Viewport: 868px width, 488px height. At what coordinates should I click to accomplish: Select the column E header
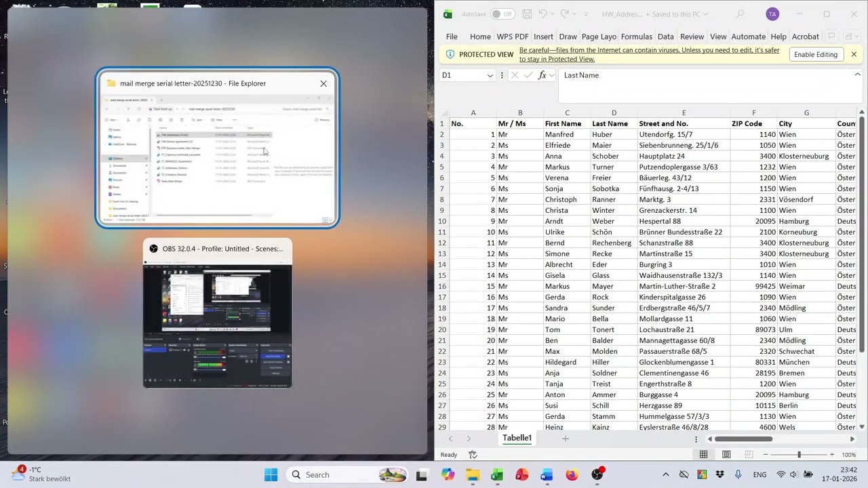click(x=684, y=113)
